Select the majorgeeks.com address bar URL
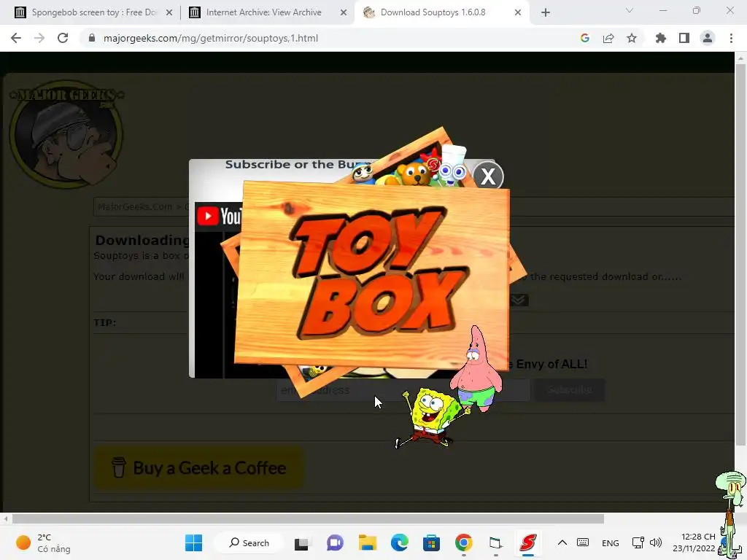Viewport: 747px width, 560px height. (x=211, y=38)
